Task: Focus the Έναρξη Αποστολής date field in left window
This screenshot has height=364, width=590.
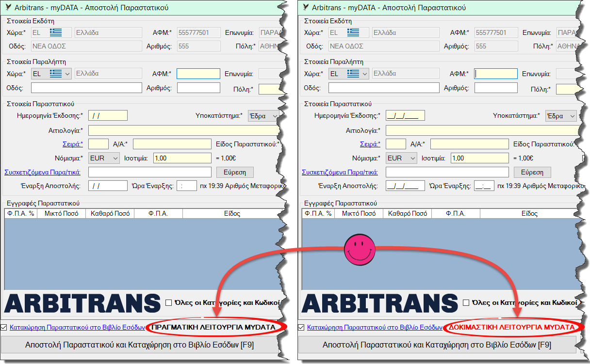Action: [108, 186]
